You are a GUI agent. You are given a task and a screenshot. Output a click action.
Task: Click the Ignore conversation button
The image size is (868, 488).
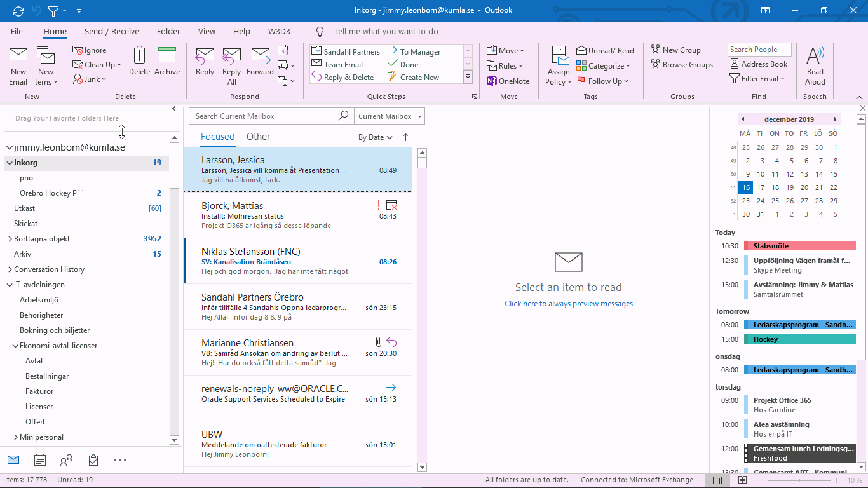(x=90, y=50)
